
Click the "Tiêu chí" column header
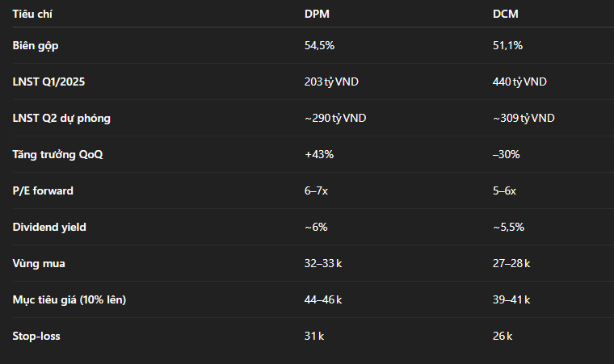pos(32,14)
